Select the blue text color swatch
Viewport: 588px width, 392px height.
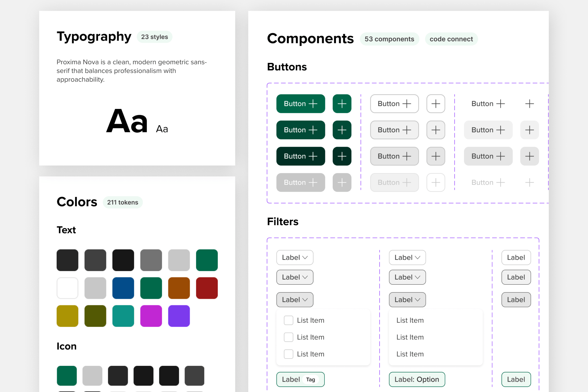click(x=123, y=288)
